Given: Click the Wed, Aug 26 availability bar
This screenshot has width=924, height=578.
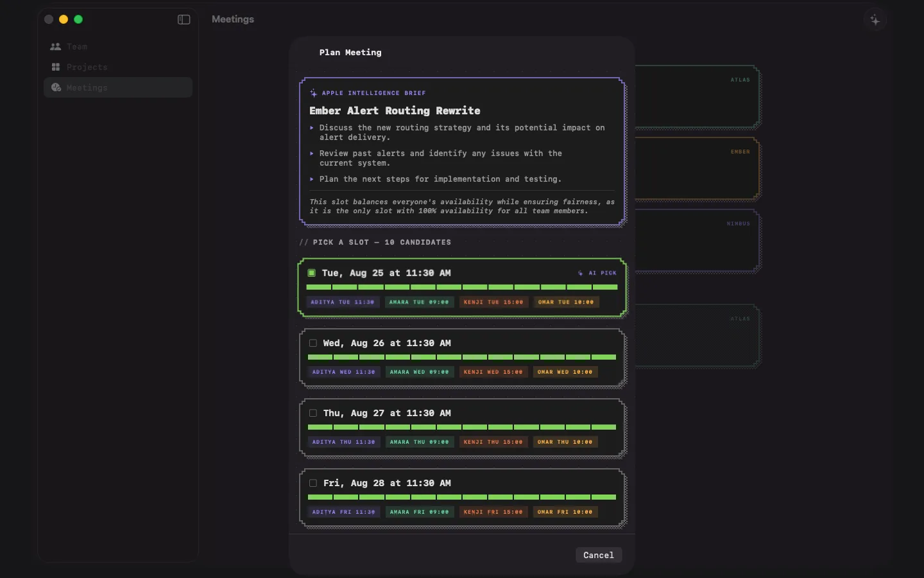Looking at the screenshot, I should pos(462,357).
